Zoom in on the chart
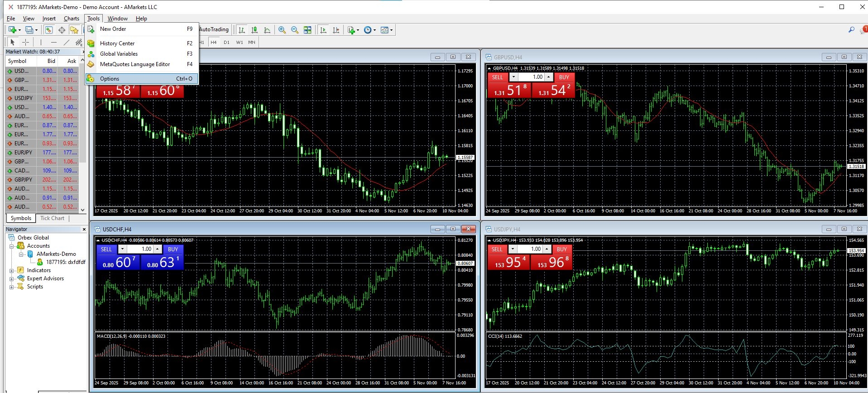Viewport: 868px width, 393px height. pos(282,30)
